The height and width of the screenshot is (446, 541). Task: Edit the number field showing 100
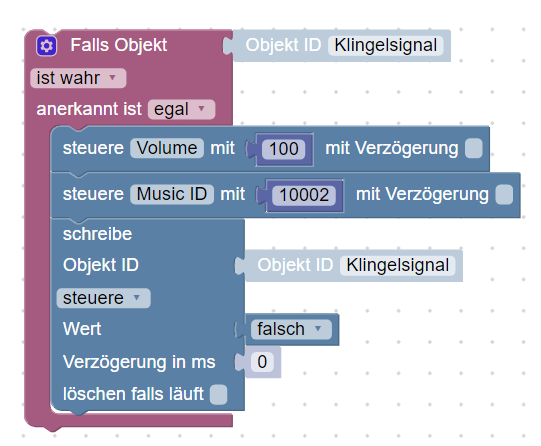[x=284, y=149]
